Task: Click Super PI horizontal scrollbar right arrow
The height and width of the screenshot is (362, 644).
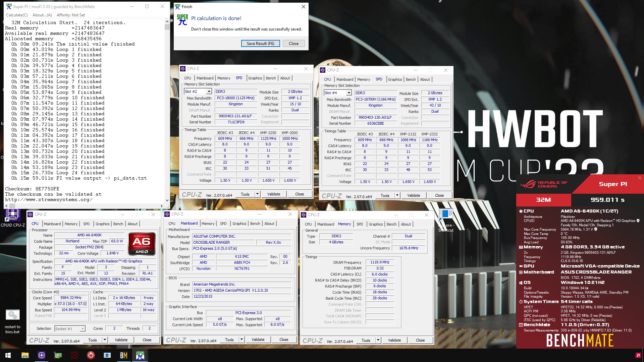Action: tap(162, 206)
